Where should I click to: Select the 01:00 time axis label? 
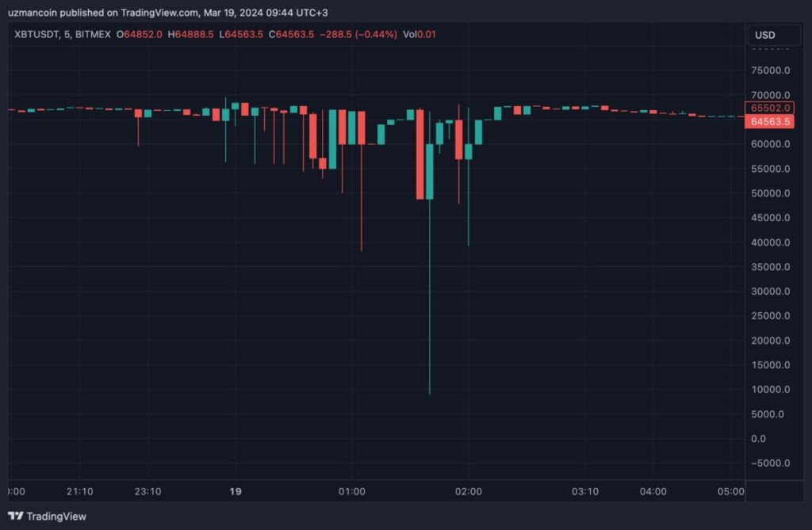point(351,491)
